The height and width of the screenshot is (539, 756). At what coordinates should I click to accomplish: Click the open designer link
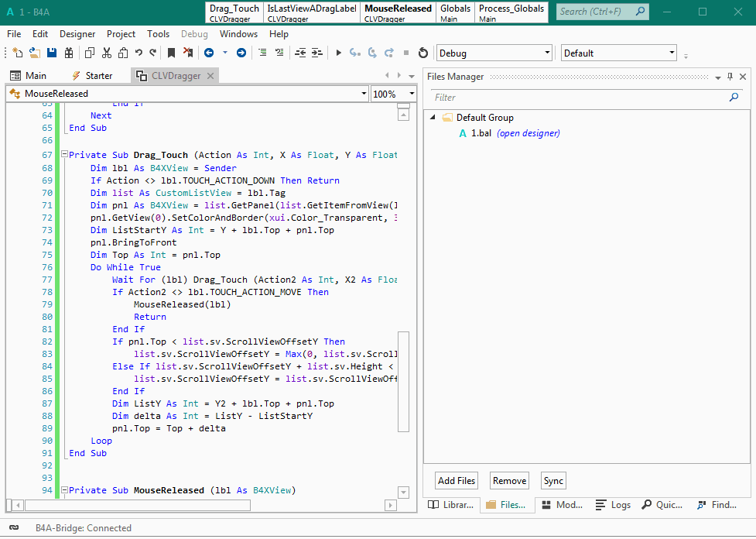(x=528, y=133)
